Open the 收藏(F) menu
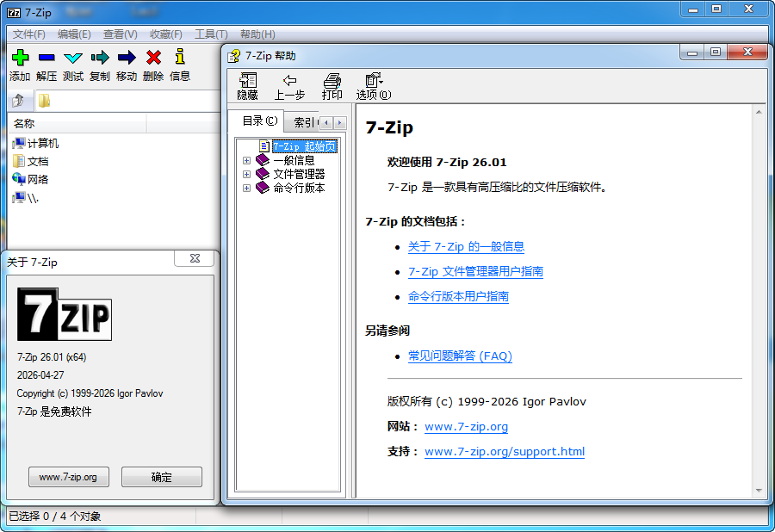 click(166, 34)
